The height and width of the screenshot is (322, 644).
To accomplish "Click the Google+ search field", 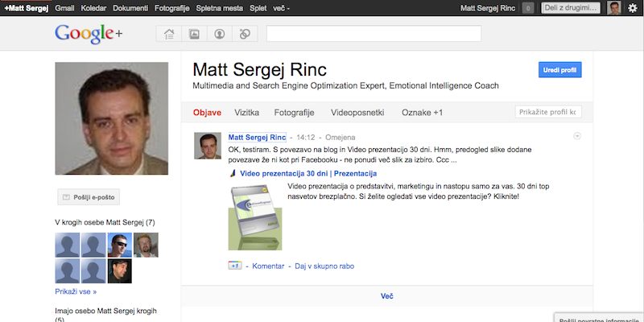I will [x=374, y=34].
